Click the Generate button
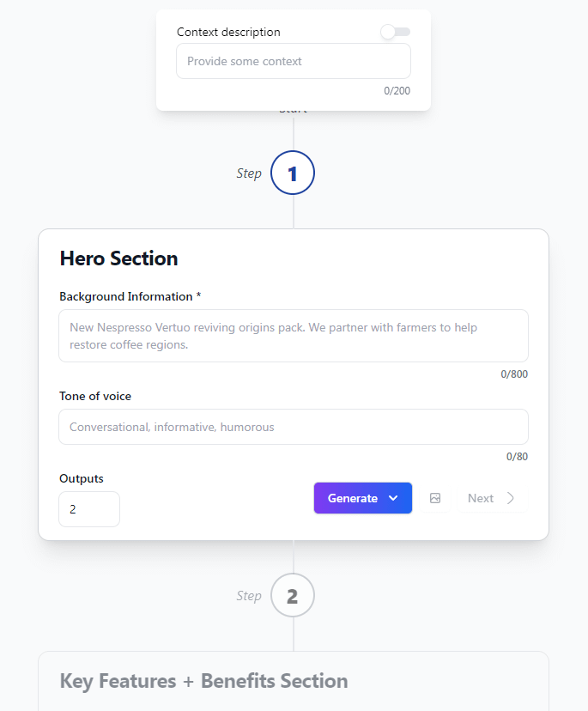This screenshot has height=711, width=588. pyautogui.click(x=354, y=498)
